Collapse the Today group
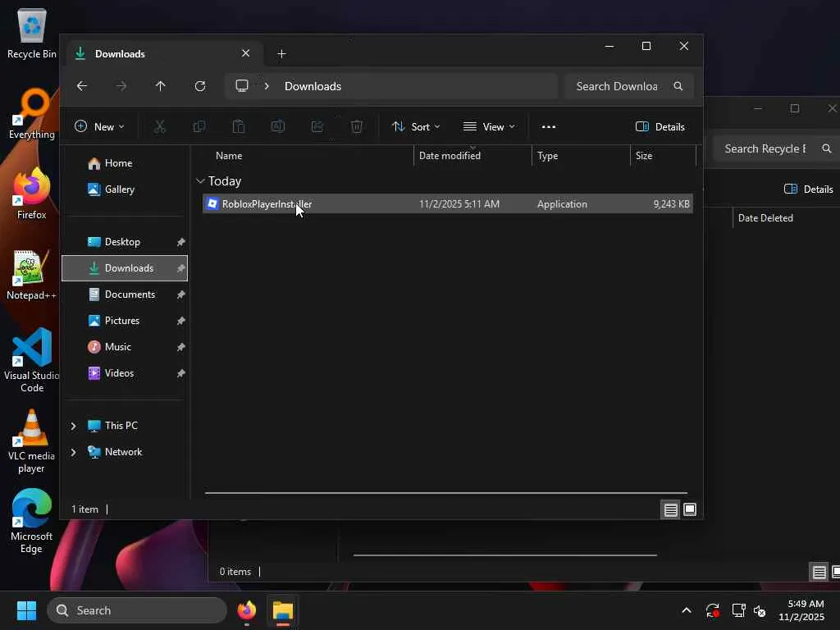 click(x=200, y=181)
